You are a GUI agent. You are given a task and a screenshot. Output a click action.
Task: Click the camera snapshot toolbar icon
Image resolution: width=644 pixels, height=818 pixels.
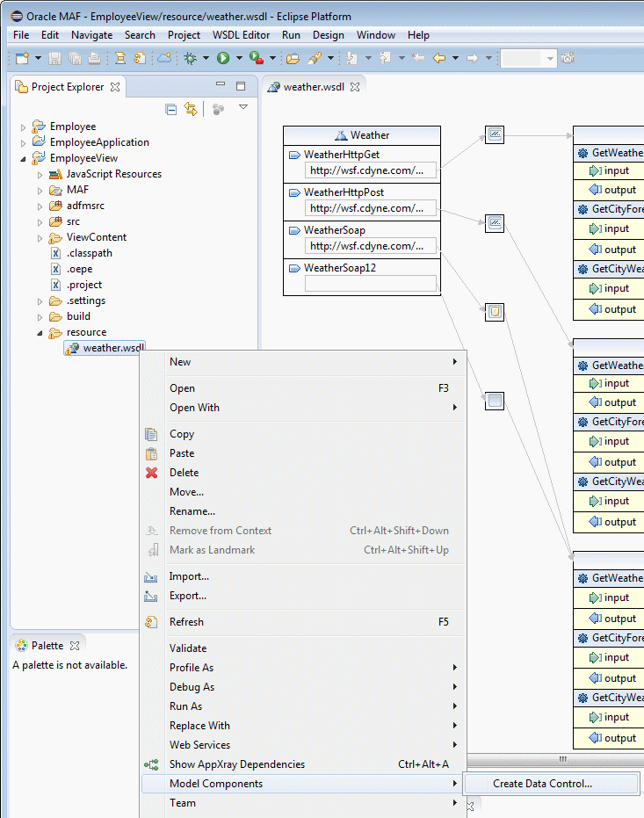pyautogui.click(x=568, y=58)
